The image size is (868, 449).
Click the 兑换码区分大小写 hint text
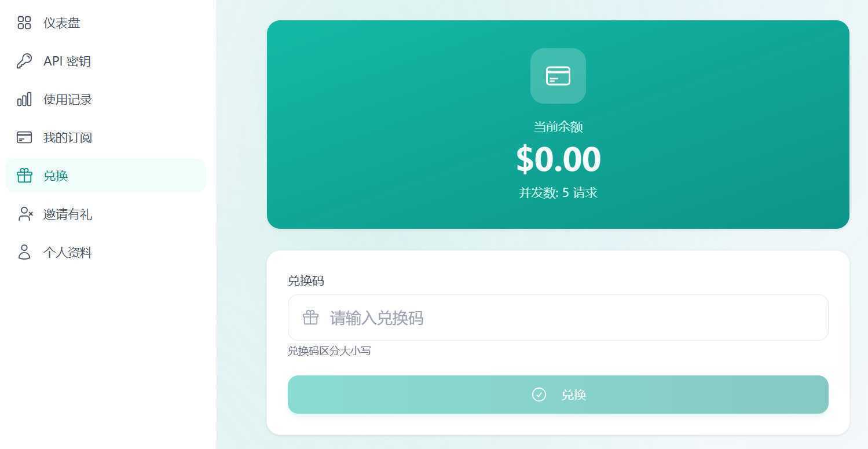click(329, 351)
